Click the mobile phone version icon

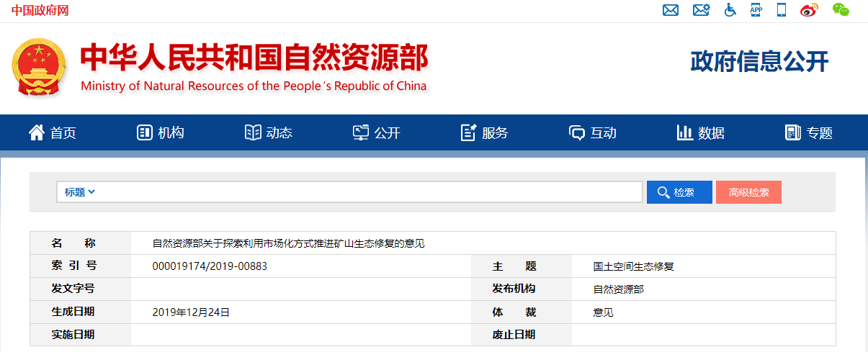click(x=781, y=10)
